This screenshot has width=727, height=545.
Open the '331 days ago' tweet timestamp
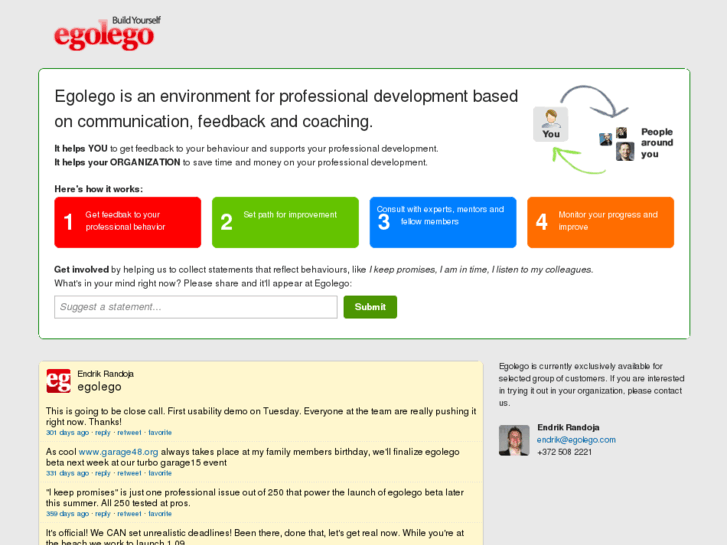67,474
